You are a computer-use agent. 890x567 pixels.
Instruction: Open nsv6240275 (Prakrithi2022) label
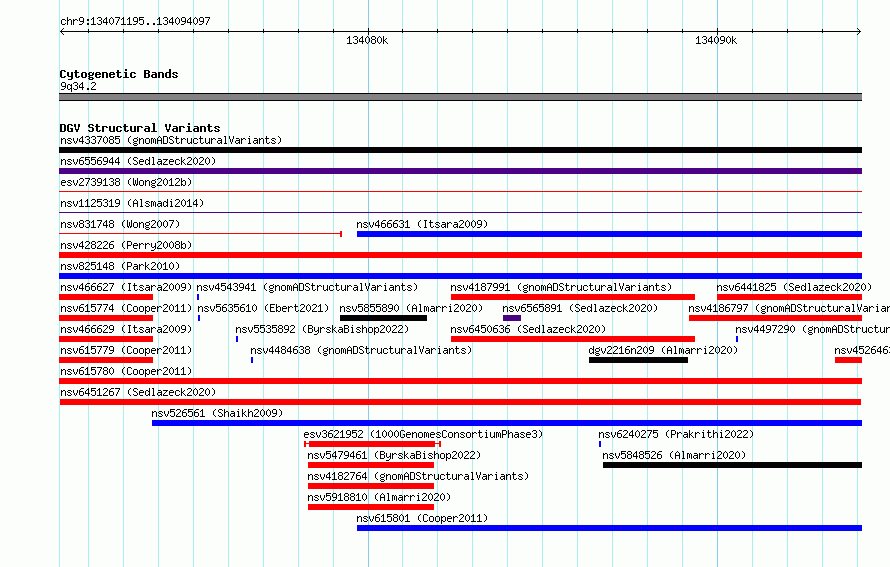pyautogui.click(x=676, y=434)
